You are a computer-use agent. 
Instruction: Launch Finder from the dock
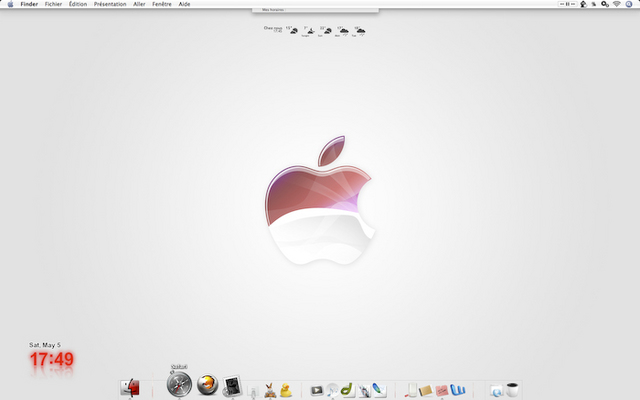[x=130, y=387]
